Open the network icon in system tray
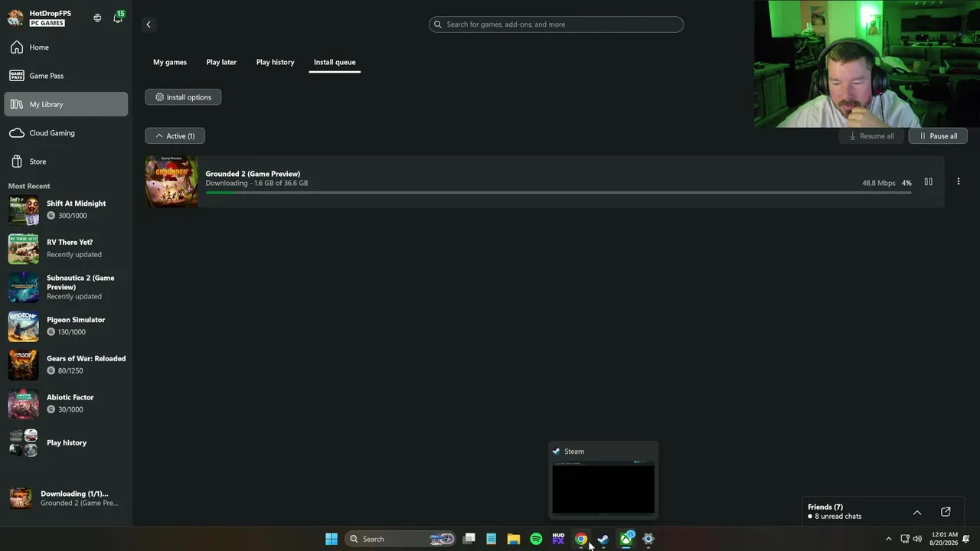This screenshot has height=551, width=980. tap(904, 539)
